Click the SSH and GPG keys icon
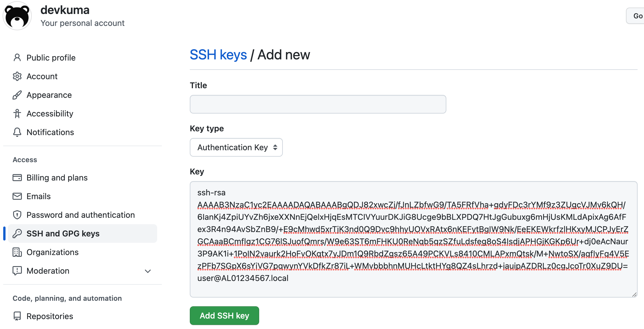This screenshot has height=329, width=644. pyautogui.click(x=17, y=233)
